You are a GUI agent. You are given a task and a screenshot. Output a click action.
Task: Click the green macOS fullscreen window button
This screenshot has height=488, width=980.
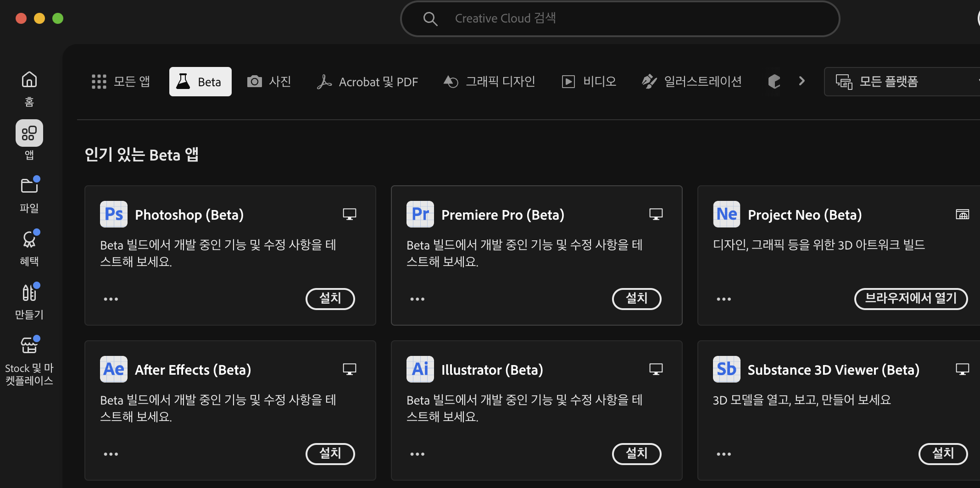point(58,18)
